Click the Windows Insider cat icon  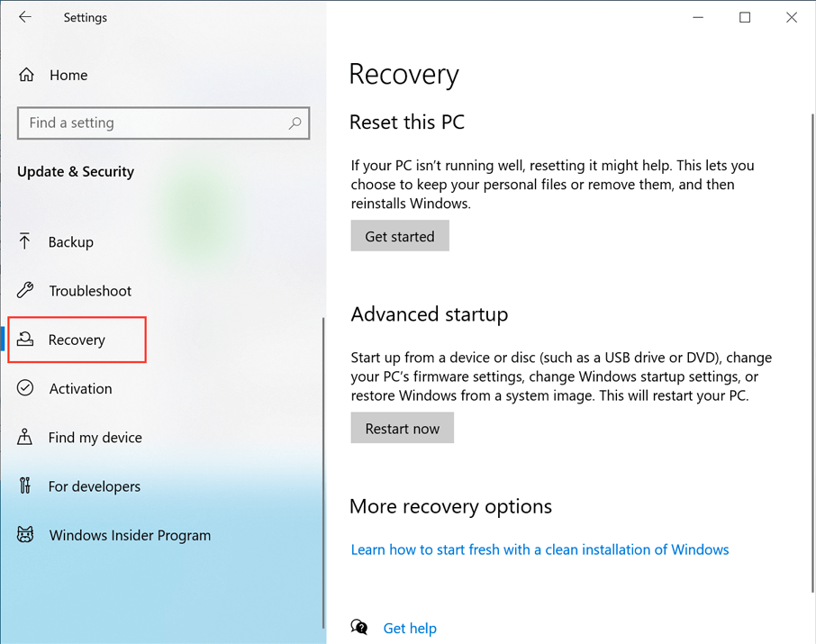coord(25,535)
